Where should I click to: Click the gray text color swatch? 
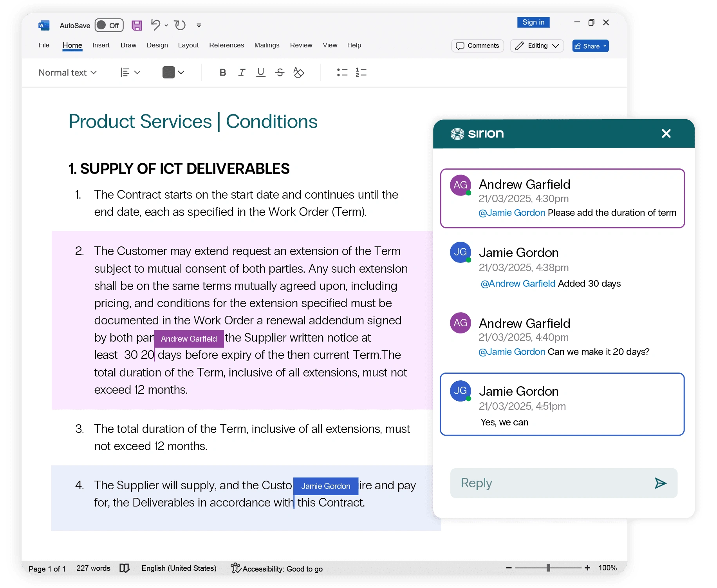[x=169, y=72]
